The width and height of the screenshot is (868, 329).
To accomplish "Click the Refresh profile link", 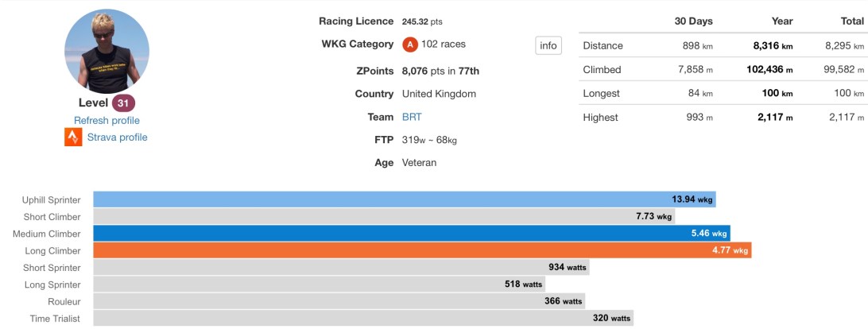I will pos(107,121).
